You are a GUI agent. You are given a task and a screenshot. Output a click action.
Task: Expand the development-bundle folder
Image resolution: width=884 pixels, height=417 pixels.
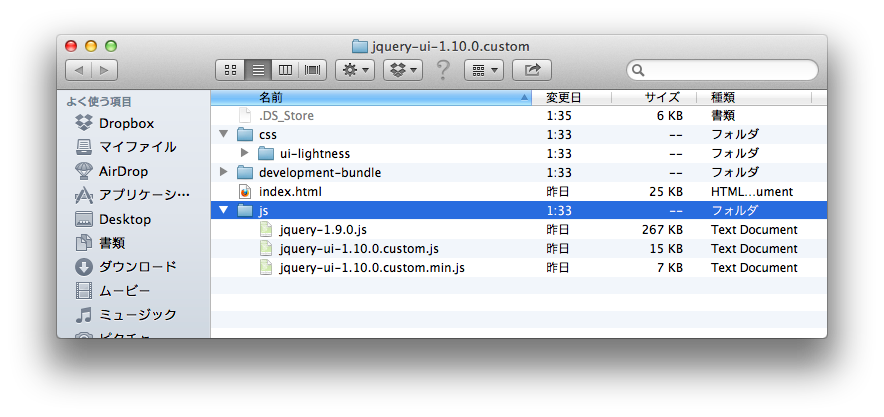point(224,172)
